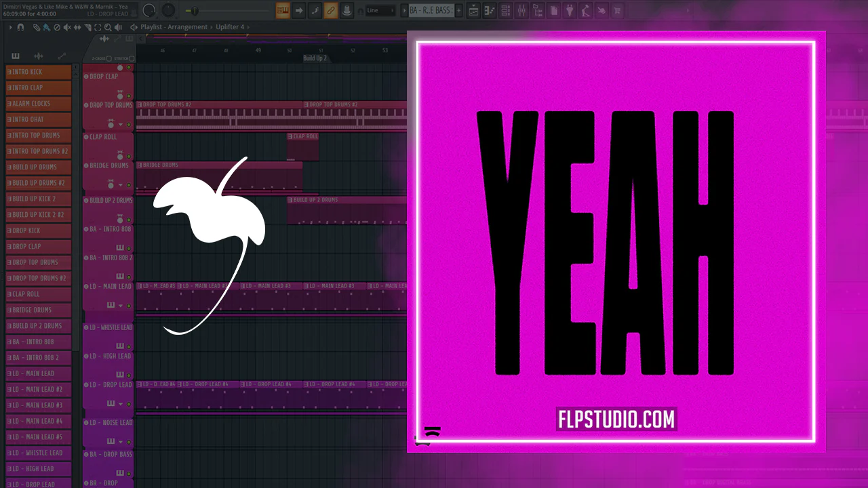Click the arrow icon next to keyboard toggle
The image size is (868, 488).
[299, 10]
